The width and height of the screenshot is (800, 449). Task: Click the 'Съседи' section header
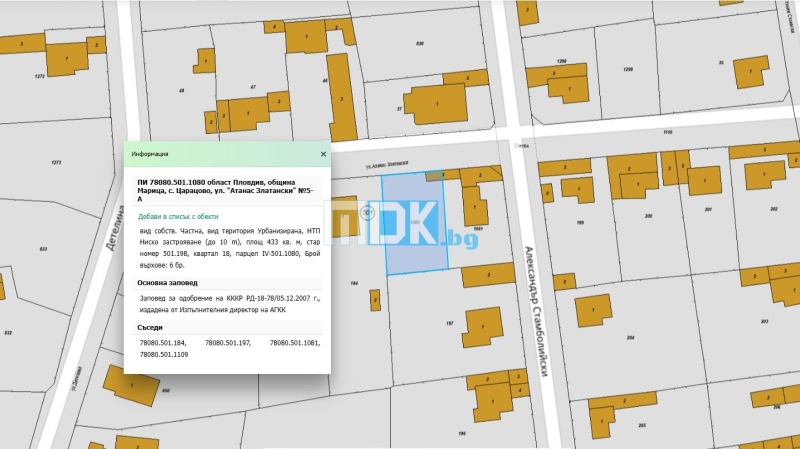pyautogui.click(x=149, y=327)
